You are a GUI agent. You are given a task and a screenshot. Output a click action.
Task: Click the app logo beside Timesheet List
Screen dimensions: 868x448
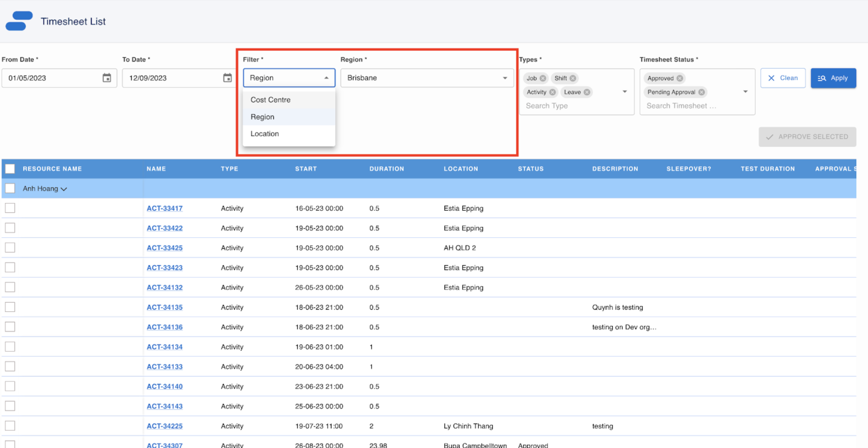(x=19, y=21)
